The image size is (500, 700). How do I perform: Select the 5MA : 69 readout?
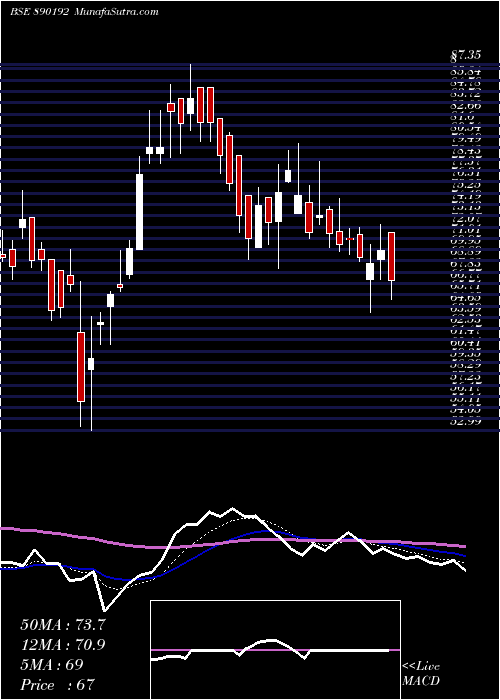pyautogui.click(x=52, y=664)
